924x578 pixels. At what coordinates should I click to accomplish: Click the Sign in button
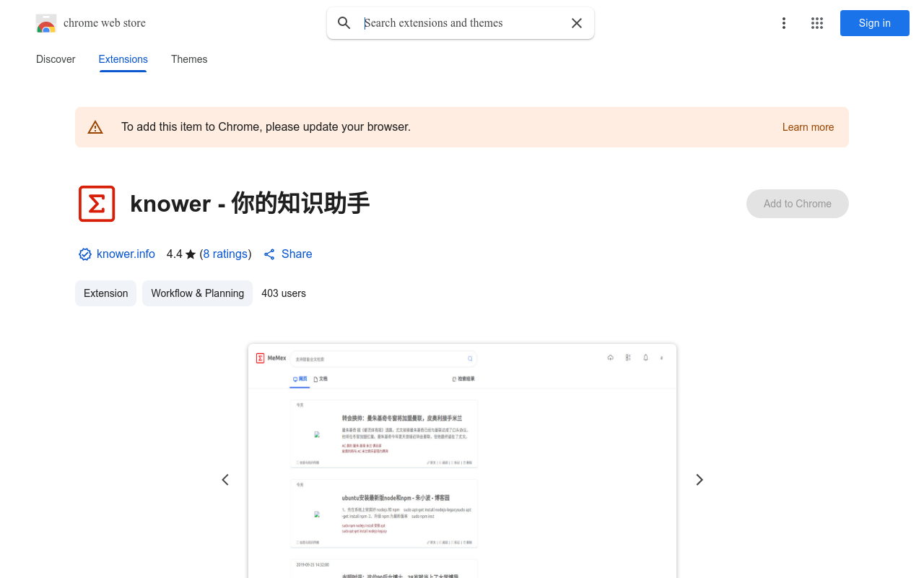click(x=875, y=23)
